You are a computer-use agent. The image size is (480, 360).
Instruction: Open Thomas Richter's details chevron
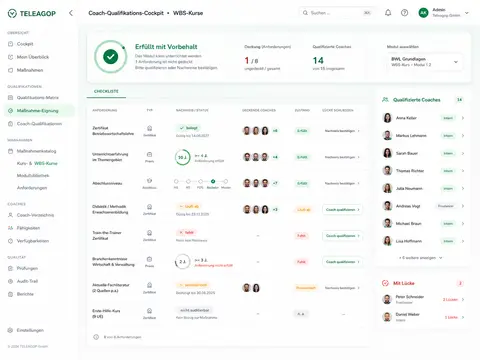tap(463, 171)
